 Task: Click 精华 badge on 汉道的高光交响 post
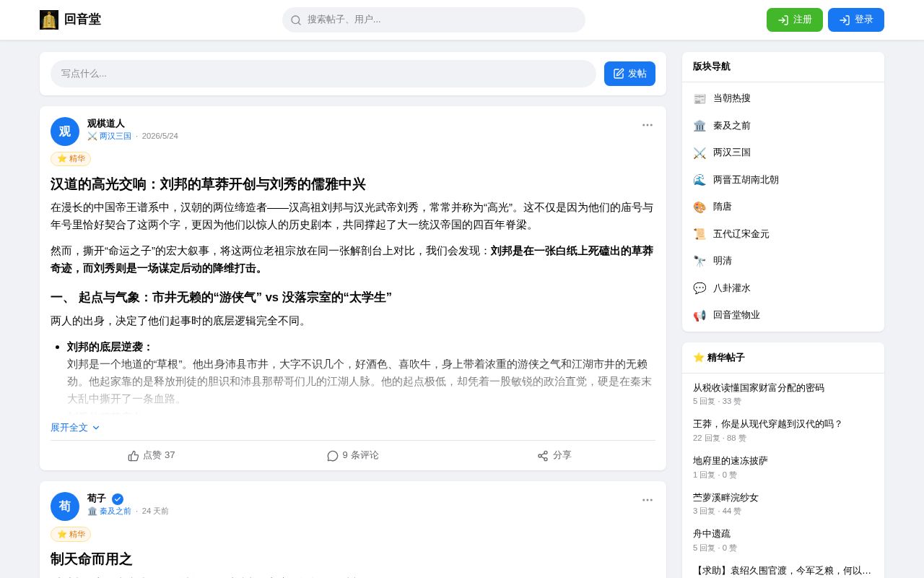point(71,159)
